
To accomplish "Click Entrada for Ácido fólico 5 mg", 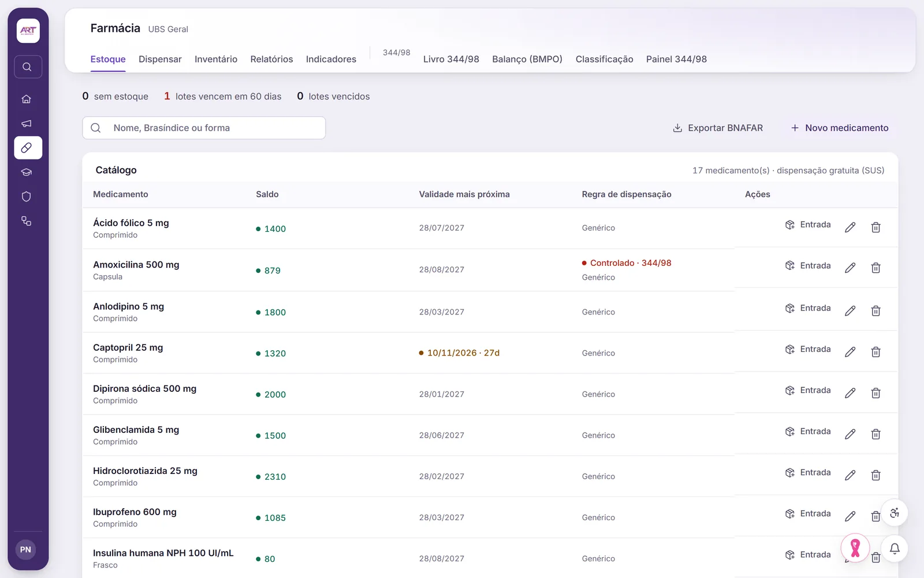I will point(808,224).
